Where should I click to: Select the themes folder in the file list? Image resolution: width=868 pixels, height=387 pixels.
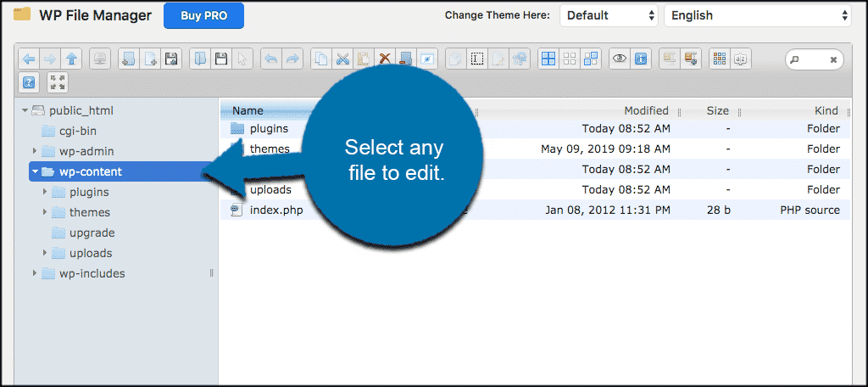[x=270, y=149]
